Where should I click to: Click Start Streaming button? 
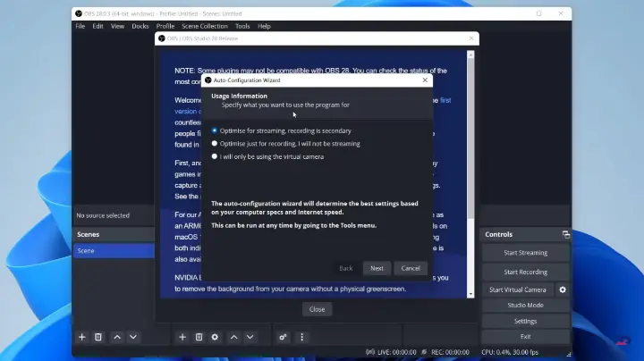click(x=525, y=253)
